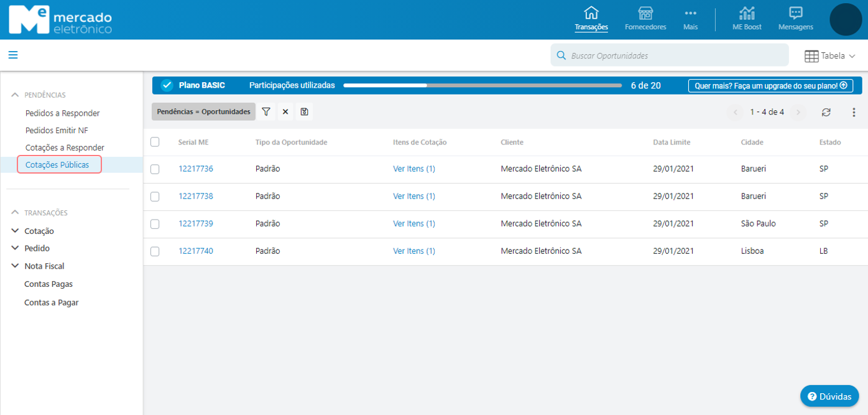Image resolution: width=868 pixels, height=415 pixels.
Task: Open the vertical three-dots options menu
Action: (x=854, y=112)
